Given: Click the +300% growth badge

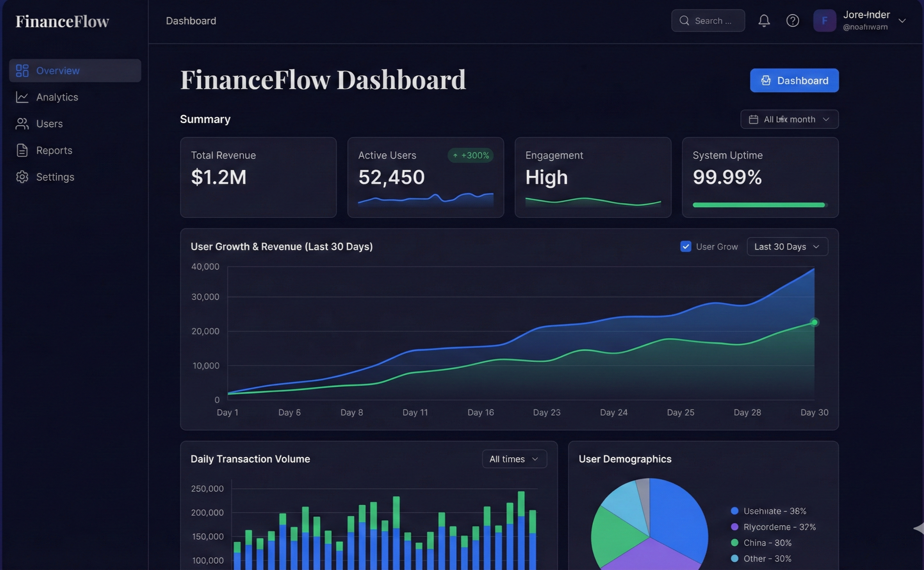Looking at the screenshot, I should click(470, 156).
